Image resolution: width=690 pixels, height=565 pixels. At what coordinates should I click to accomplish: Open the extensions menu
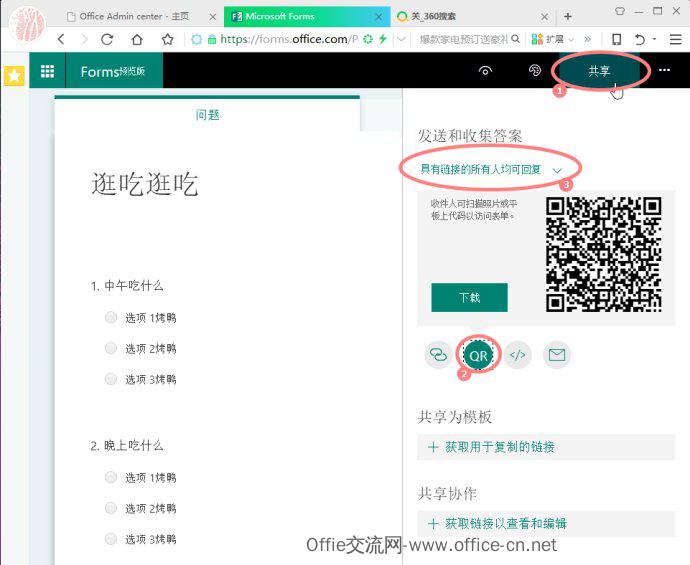click(x=552, y=40)
